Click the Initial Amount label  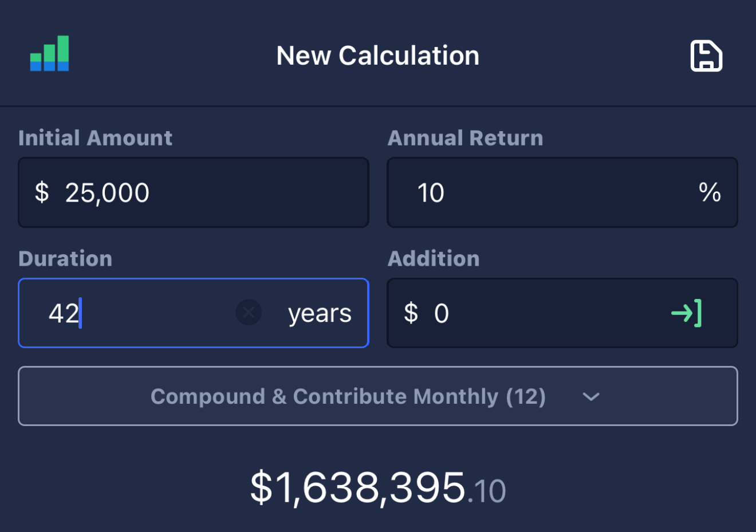point(95,138)
